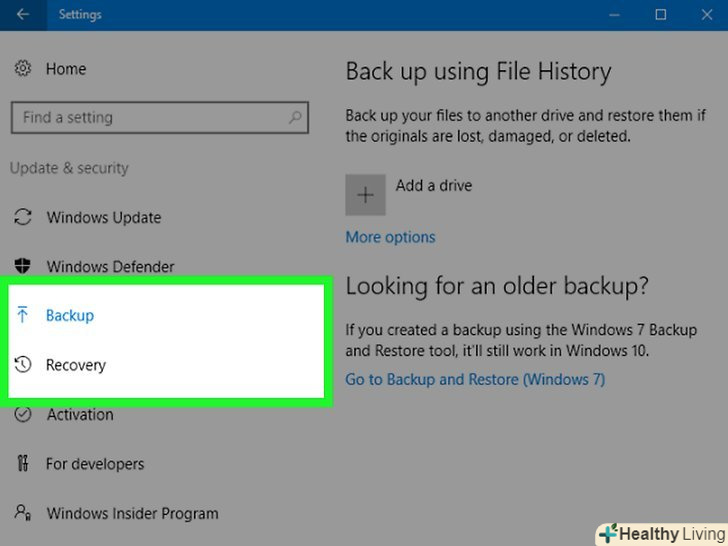Click the For developers tools icon
This screenshot has width=728, height=546.
click(x=23, y=464)
